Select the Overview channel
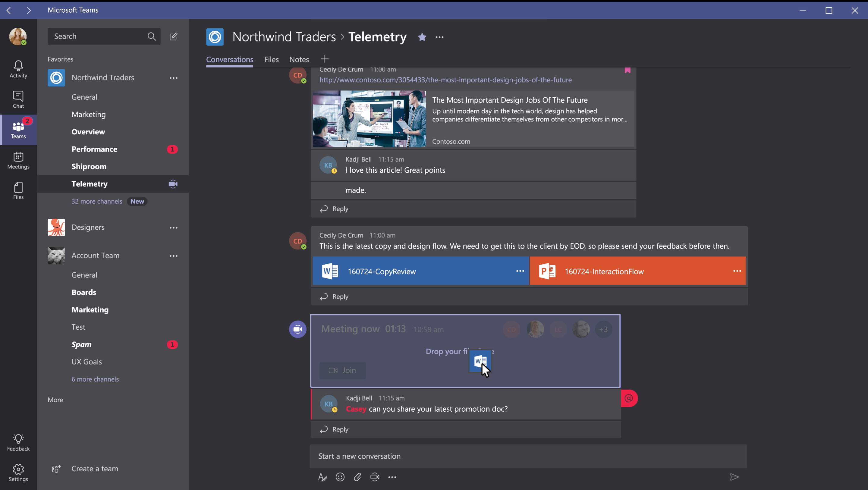Viewport: 868px width, 490px height. 112,132
